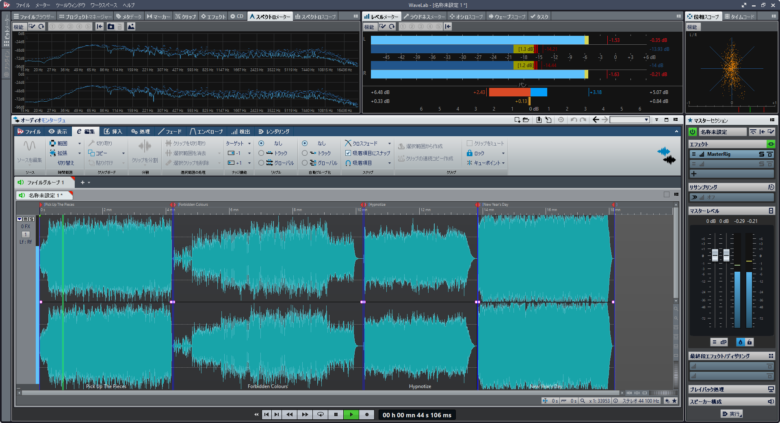Screen dimensions: 780x423
Task: Open the ファイル menu in menu bar
Action: click(x=22, y=5)
